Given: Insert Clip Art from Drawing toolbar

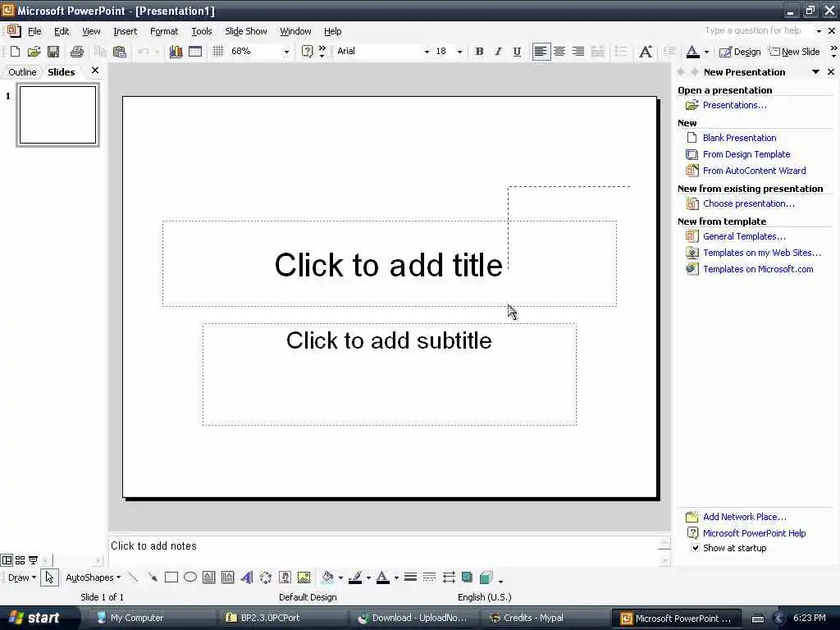Looking at the screenshot, I should tap(285, 577).
